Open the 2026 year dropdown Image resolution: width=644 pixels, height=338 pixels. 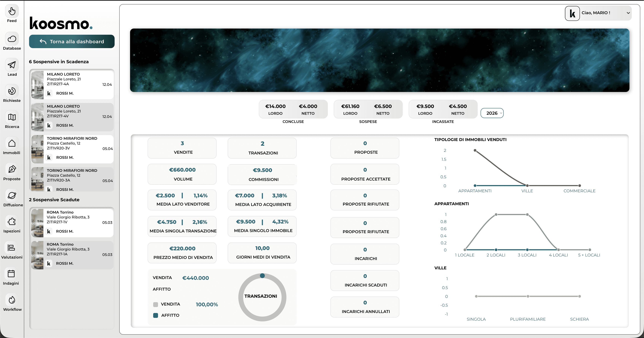(x=492, y=113)
